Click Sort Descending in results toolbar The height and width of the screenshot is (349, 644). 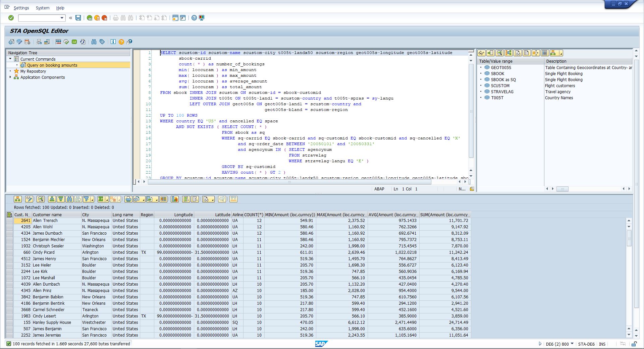(61, 199)
